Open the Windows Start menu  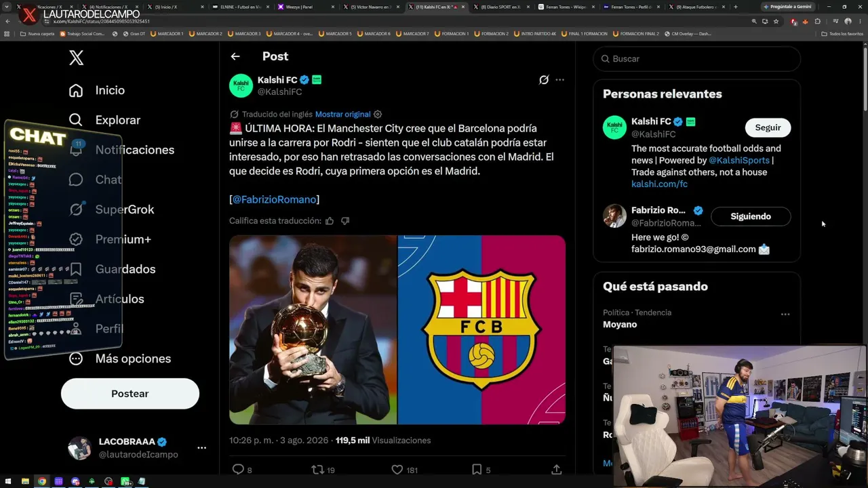click(x=9, y=481)
